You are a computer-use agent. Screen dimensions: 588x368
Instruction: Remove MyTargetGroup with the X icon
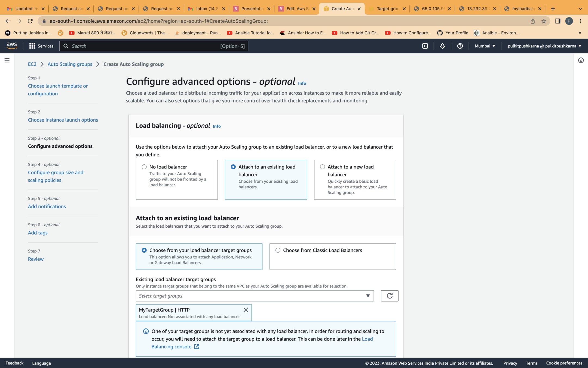point(246,310)
